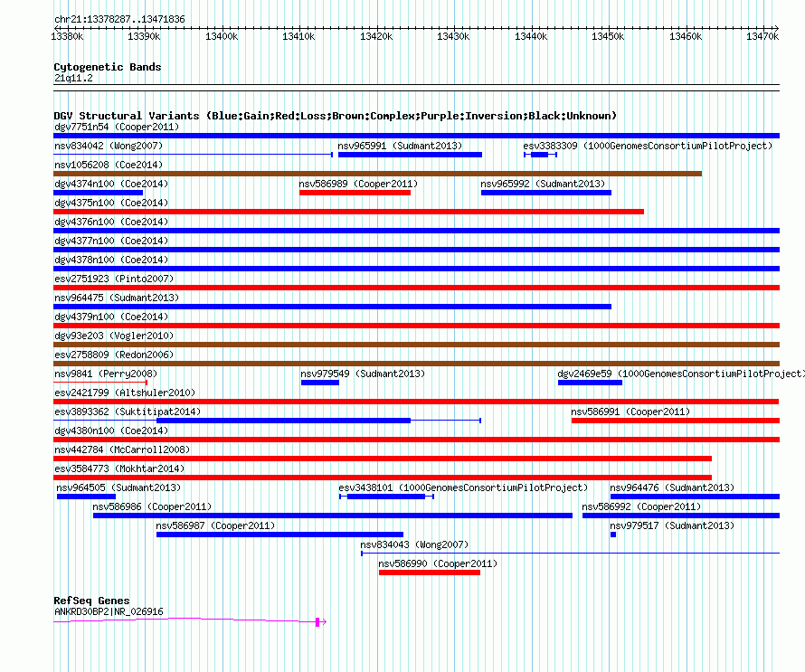
Task: Click the RefSeq Genes track title
Action: coord(91,601)
